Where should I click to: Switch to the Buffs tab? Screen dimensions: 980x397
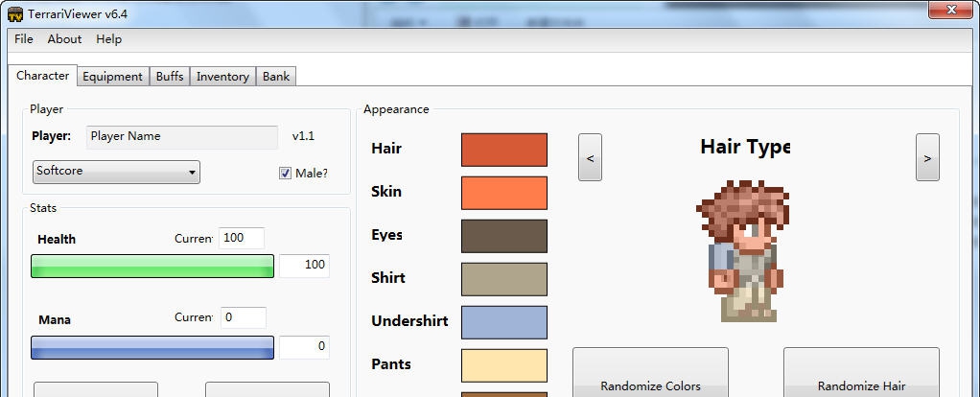point(170,77)
